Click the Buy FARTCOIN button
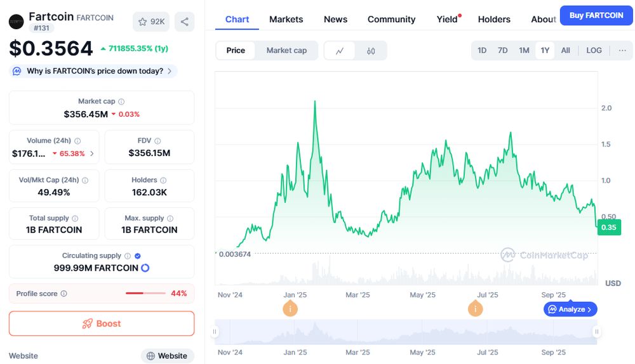 (x=596, y=15)
